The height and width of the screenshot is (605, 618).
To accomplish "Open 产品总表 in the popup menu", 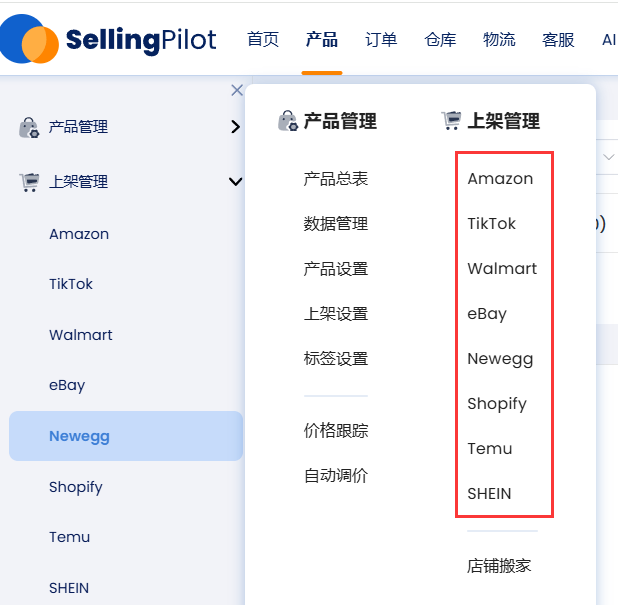I will pyautogui.click(x=336, y=179).
